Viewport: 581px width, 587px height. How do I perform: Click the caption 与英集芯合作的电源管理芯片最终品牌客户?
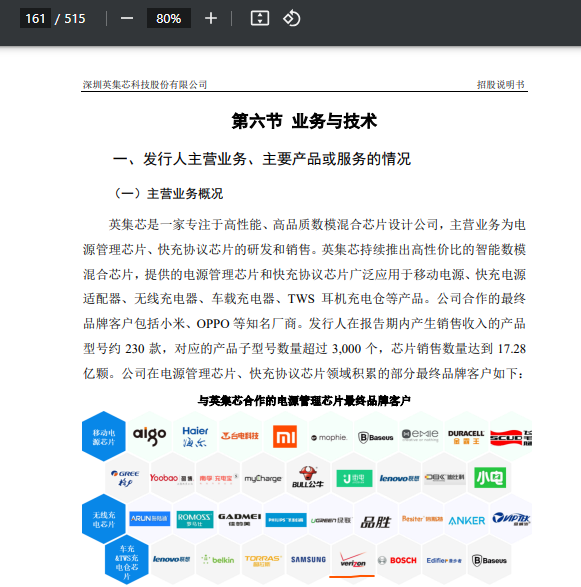tap(304, 401)
